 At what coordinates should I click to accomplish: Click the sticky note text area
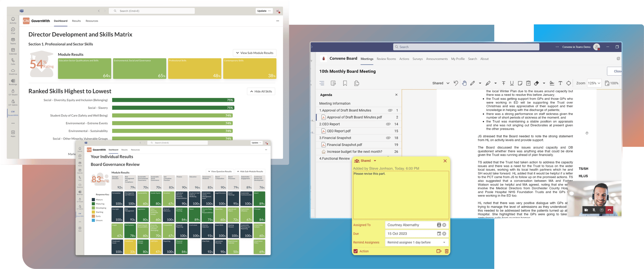[x=401, y=195]
